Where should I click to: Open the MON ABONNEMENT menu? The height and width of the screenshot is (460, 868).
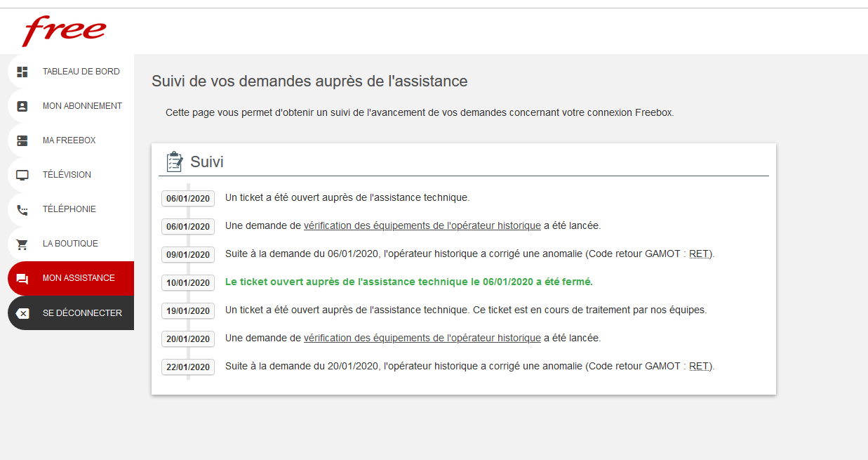point(71,106)
